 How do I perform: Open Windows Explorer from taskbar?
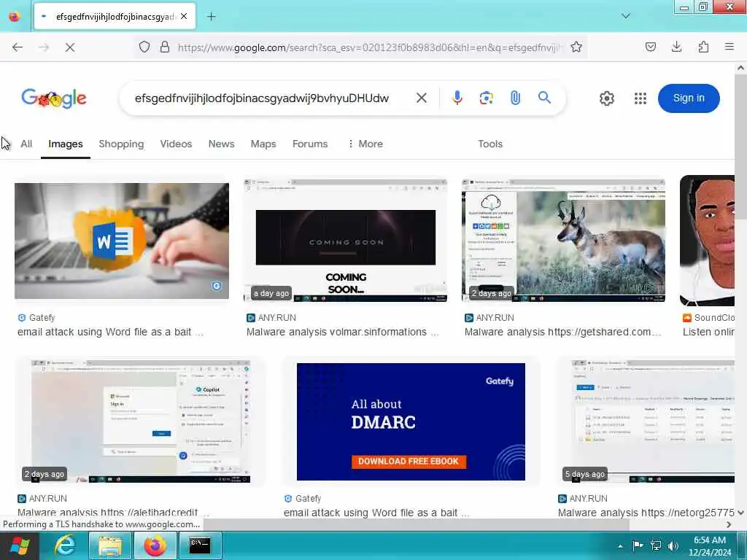click(109, 545)
